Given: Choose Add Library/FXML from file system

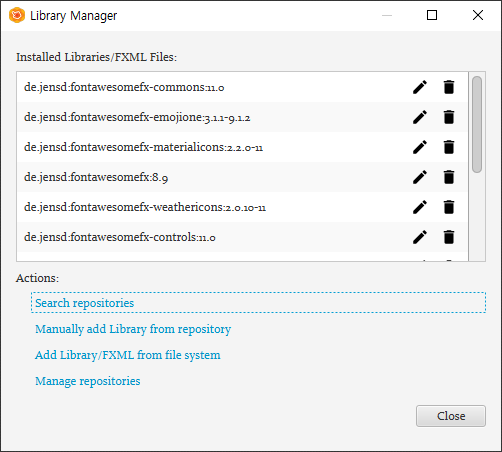Looking at the screenshot, I should pyautogui.click(x=128, y=355).
